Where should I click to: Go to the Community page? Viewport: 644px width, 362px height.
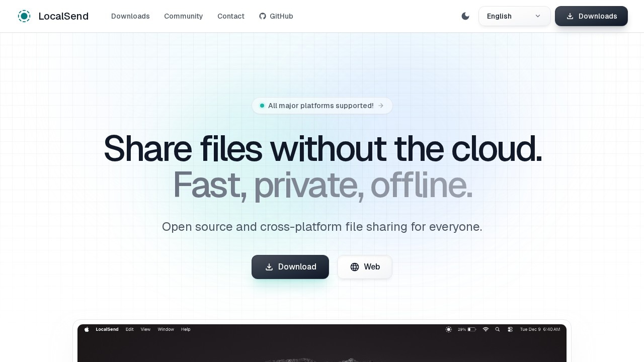click(183, 16)
